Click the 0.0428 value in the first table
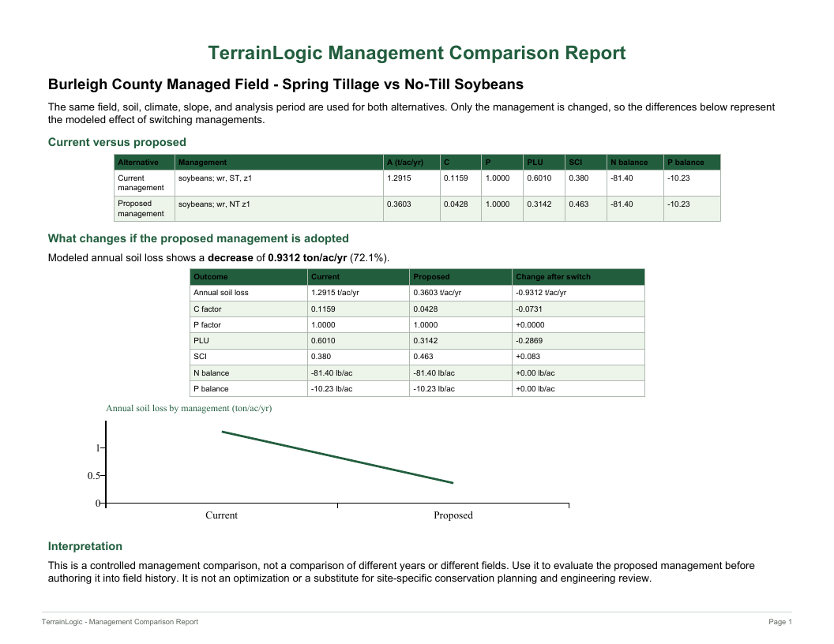 tap(456, 204)
